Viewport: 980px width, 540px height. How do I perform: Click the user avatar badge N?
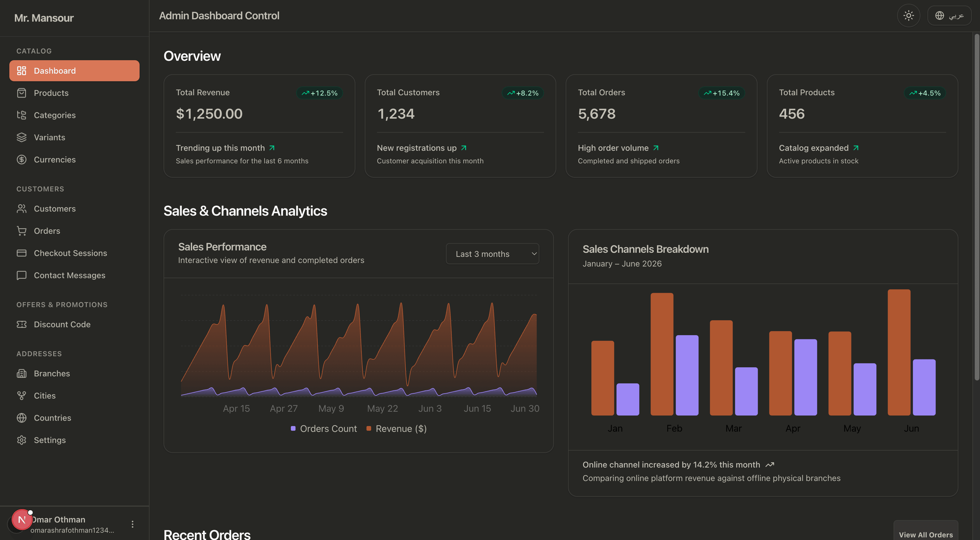22,520
